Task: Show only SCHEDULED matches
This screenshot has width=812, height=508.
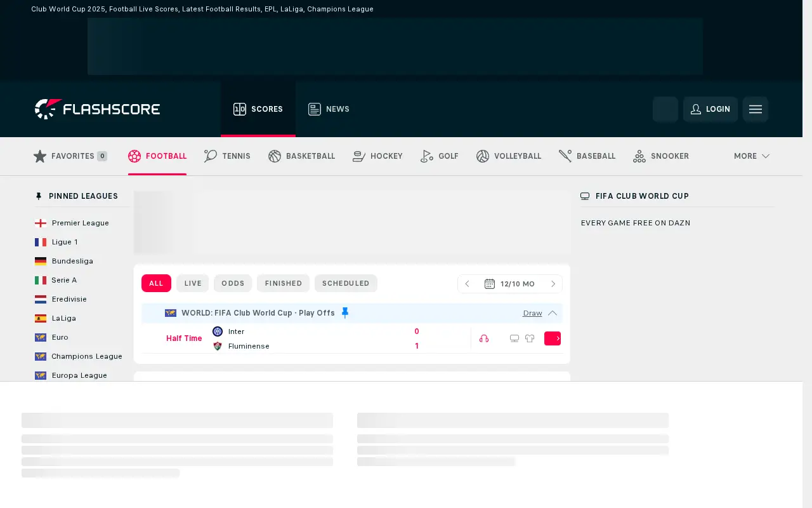Action: (346, 283)
